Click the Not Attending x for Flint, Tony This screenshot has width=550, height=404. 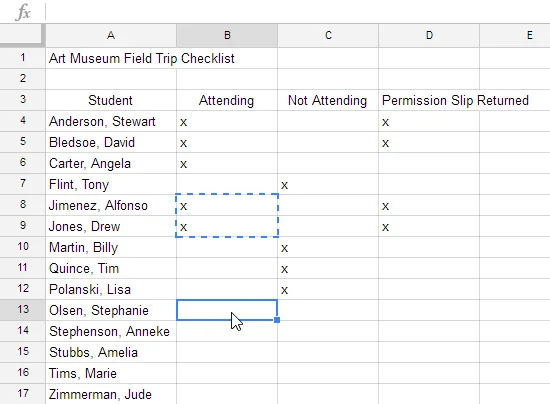[284, 186]
